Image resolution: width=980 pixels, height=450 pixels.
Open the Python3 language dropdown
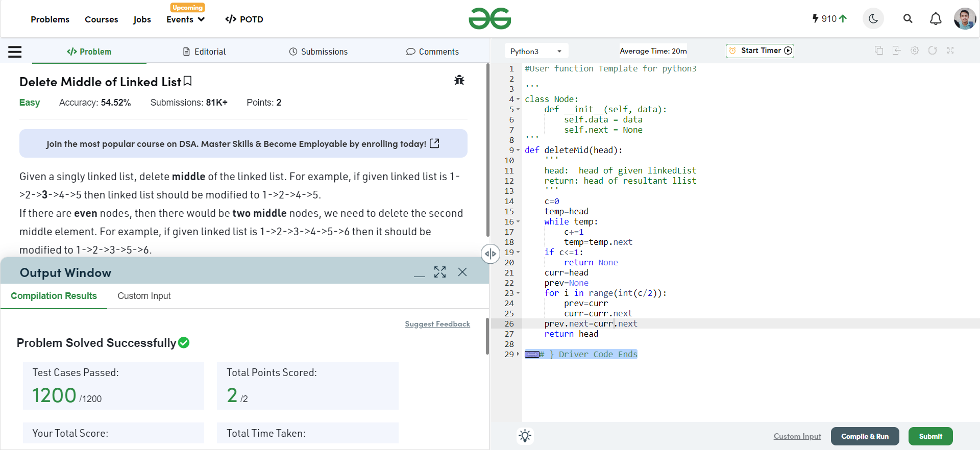point(536,51)
